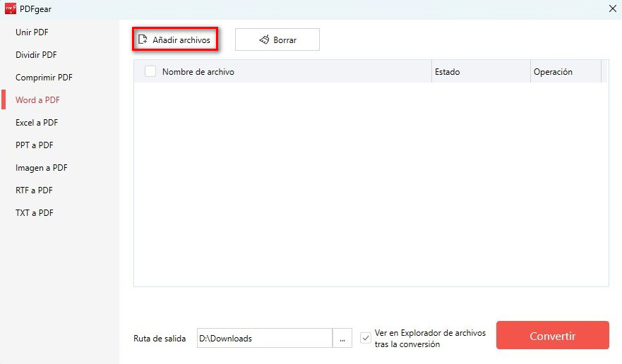Select the Word a PDF option

tap(37, 100)
